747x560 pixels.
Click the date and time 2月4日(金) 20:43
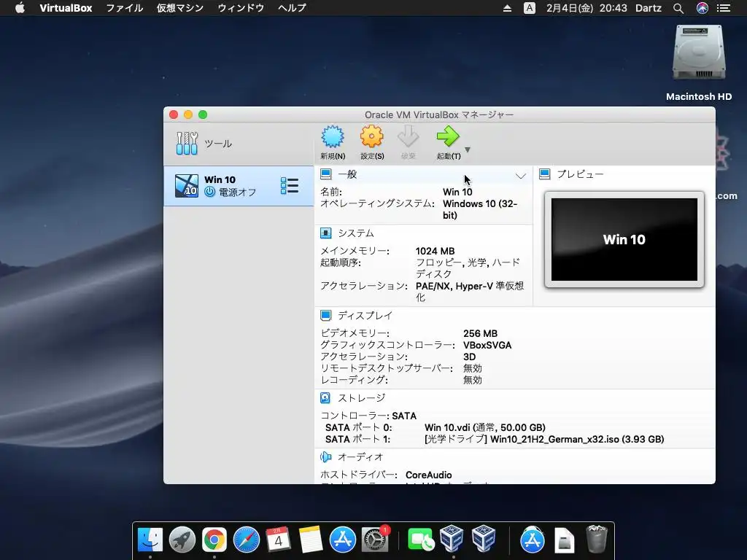(x=587, y=8)
